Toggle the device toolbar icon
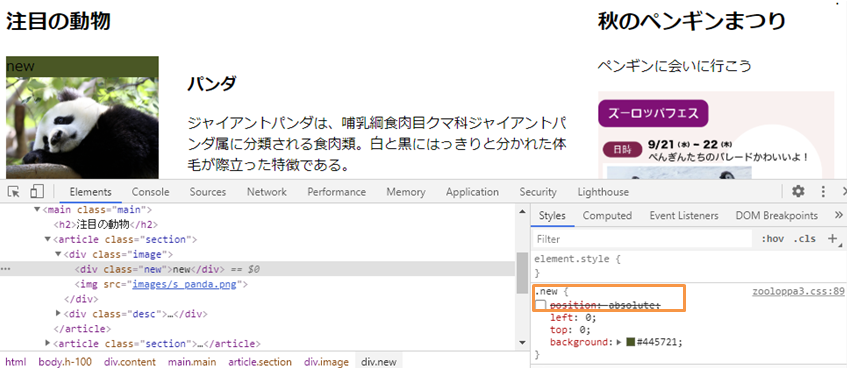Viewport: 847px width, 368px height. coord(37,192)
